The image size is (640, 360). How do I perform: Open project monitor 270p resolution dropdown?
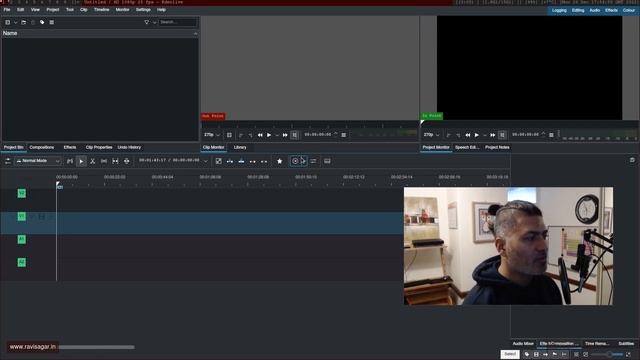point(431,135)
